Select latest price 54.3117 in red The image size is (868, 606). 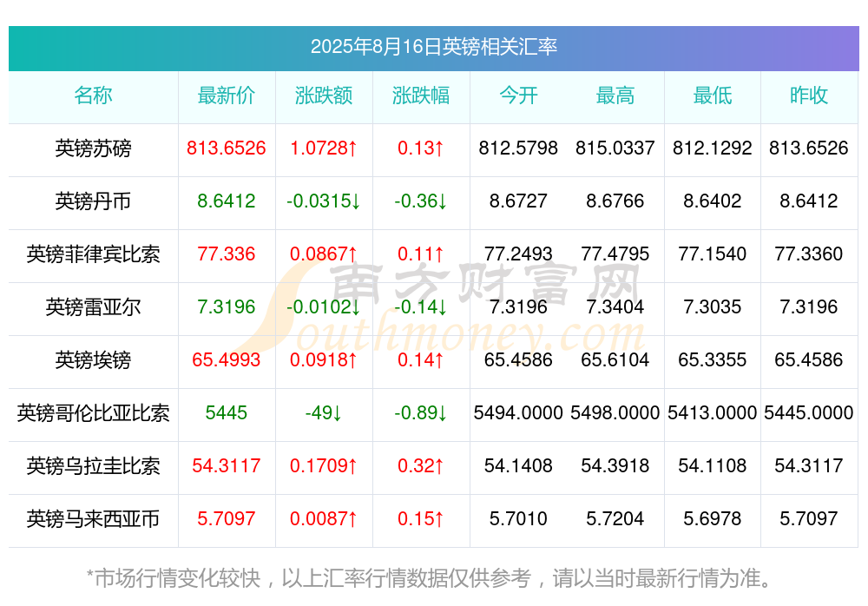point(227,466)
